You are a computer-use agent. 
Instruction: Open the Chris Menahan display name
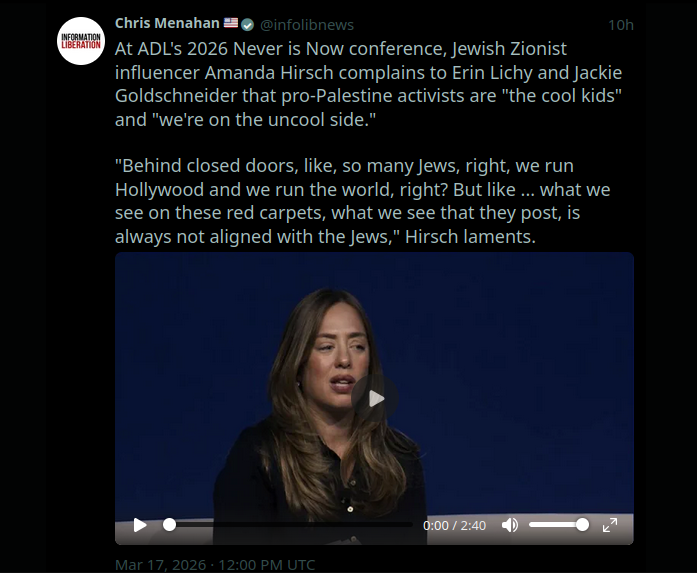point(167,23)
